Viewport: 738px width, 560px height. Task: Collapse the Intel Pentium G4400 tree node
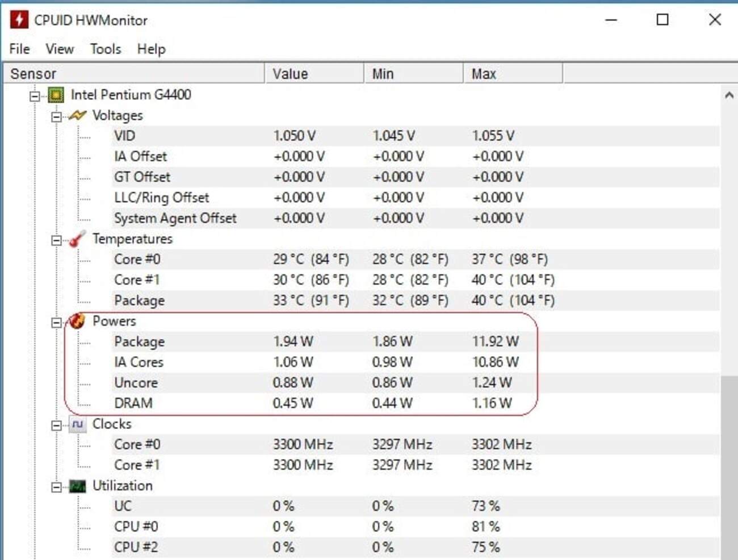(x=35, y=96)
